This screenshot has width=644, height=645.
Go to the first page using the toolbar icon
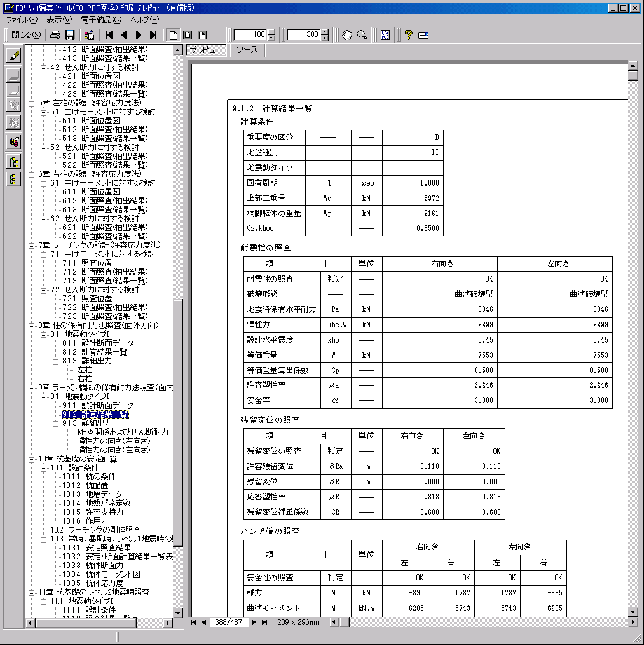point(109,35)
